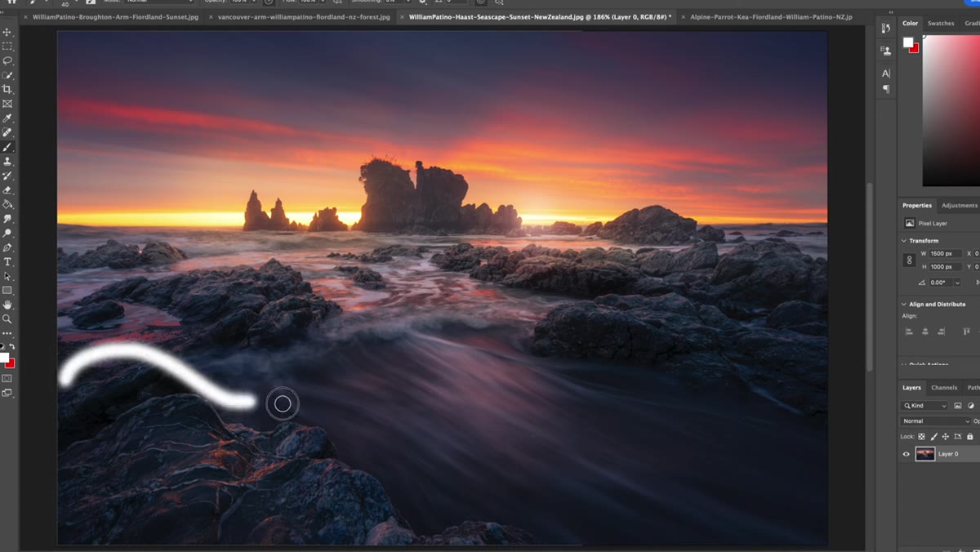Select the Properties tab
This screenshot has width=980, height=552.
pyautogui.click(x=917, y=206)
